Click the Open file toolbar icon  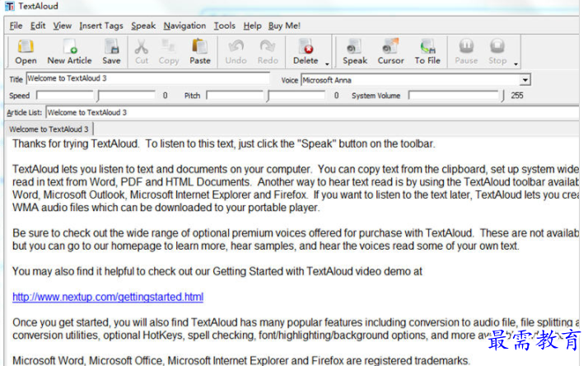point(26,51)
